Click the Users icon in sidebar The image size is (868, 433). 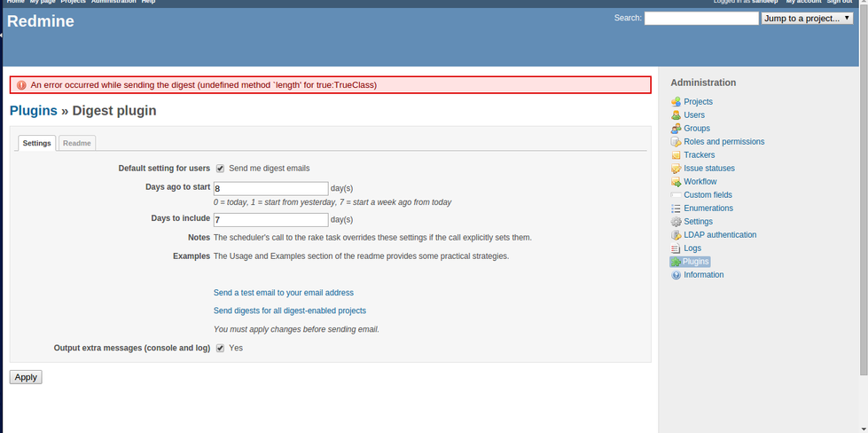pos(676,115)
